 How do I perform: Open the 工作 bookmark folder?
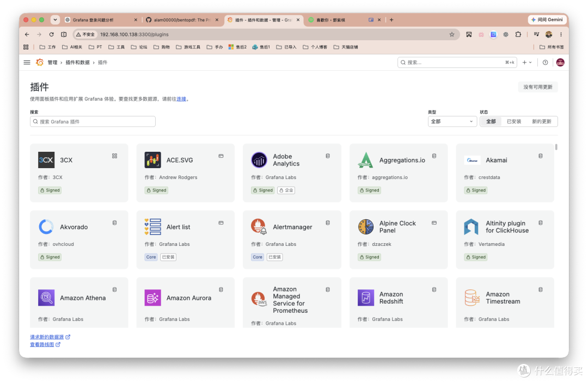pyautogui.click(x=47, y=47)
